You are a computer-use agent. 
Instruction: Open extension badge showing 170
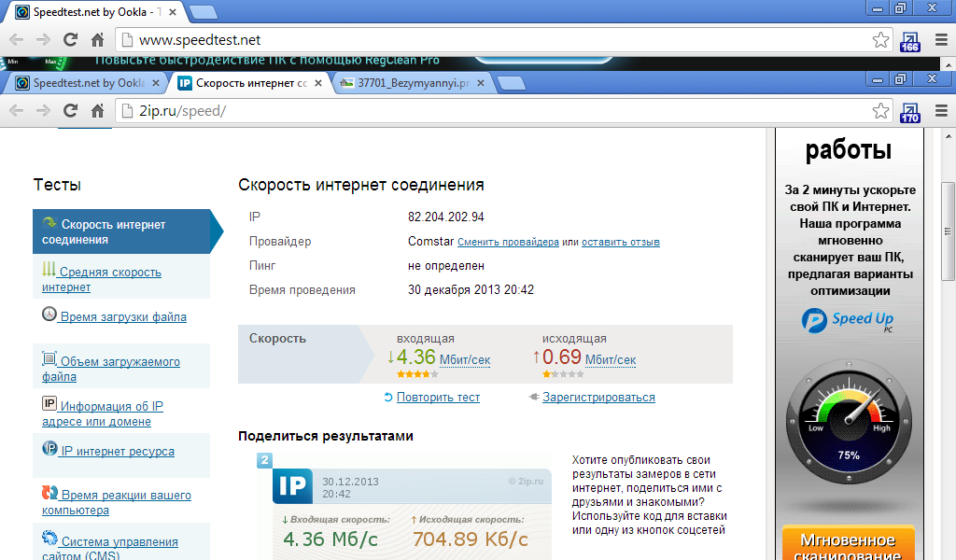coord(909,112)
